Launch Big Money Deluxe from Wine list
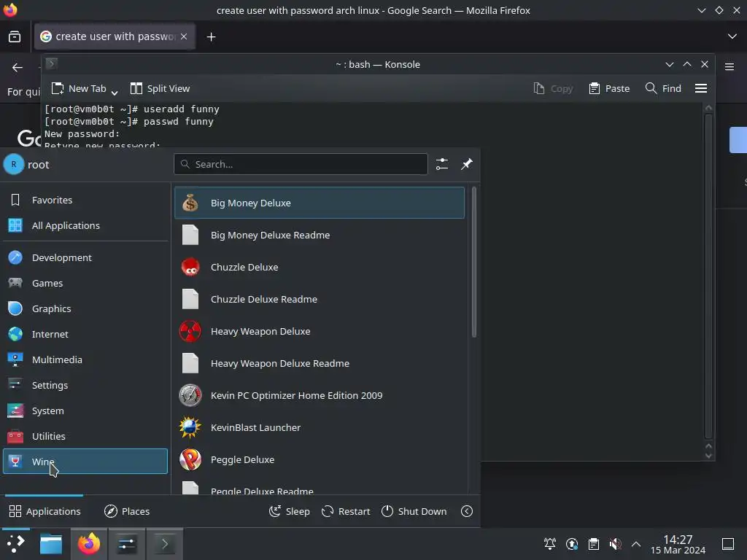 click(320, 203)
